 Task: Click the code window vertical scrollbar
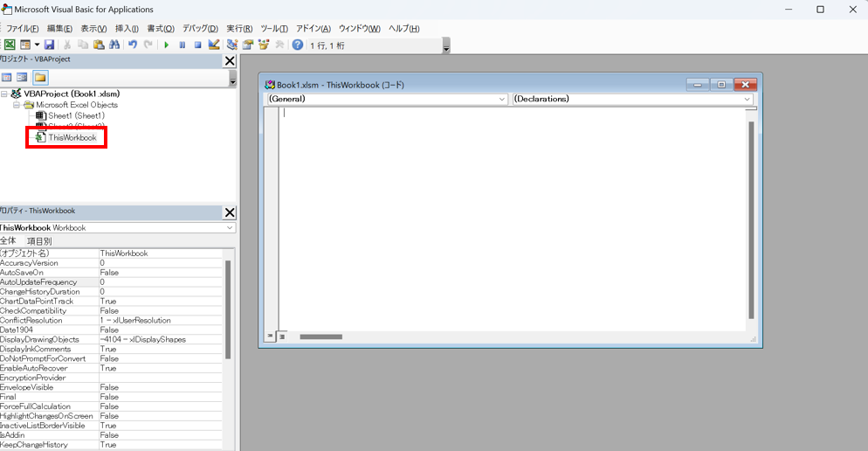coord(751,220)
